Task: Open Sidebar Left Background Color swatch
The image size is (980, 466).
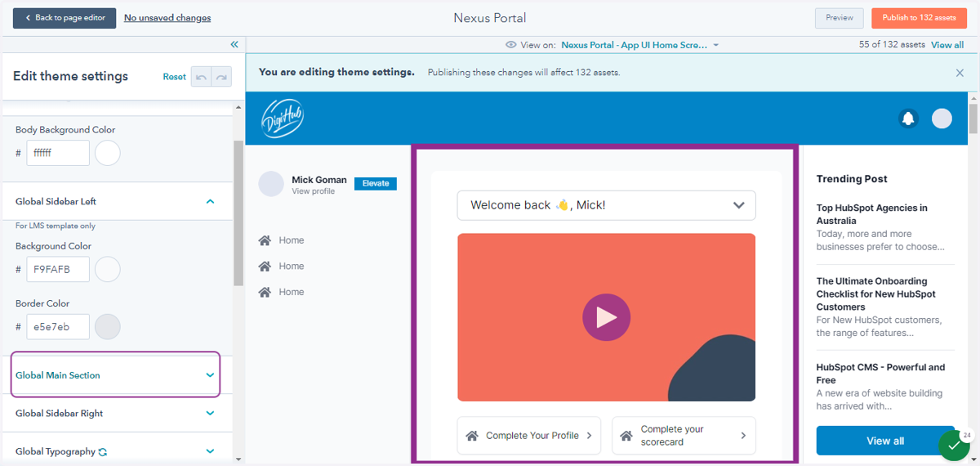Action: (108, 269)
